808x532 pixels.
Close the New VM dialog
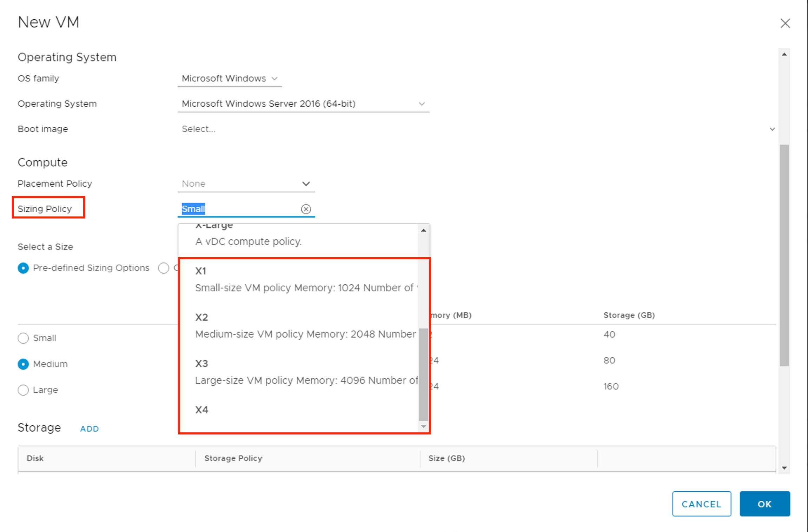tap(785, 24)
